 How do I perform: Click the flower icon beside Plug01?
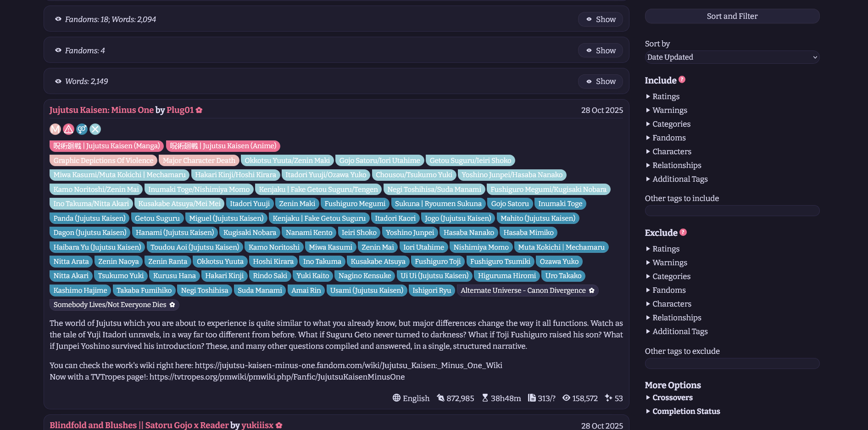pyautogui.click(x=199, y=110)
